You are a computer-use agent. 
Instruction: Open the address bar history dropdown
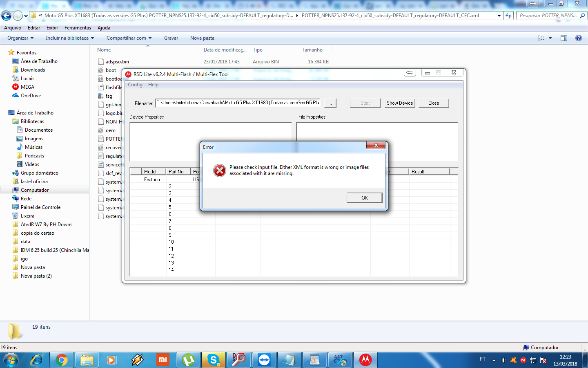coord(499,16)
